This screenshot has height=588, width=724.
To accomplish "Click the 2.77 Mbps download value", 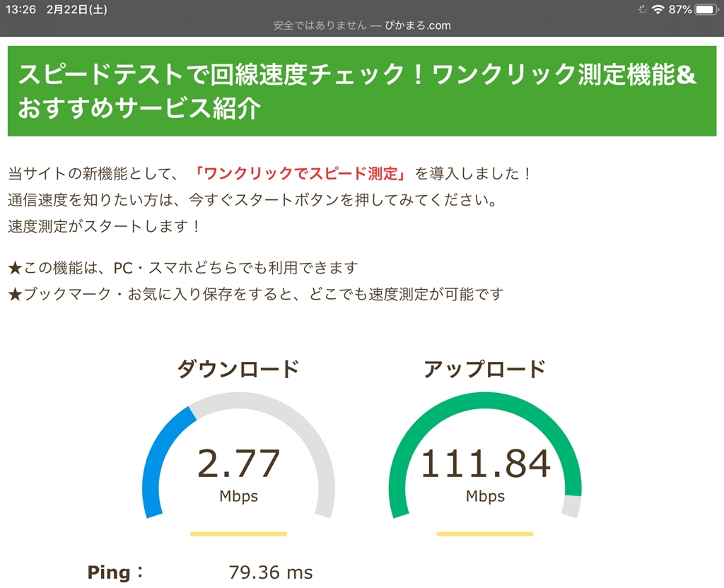I will [238, 465].
